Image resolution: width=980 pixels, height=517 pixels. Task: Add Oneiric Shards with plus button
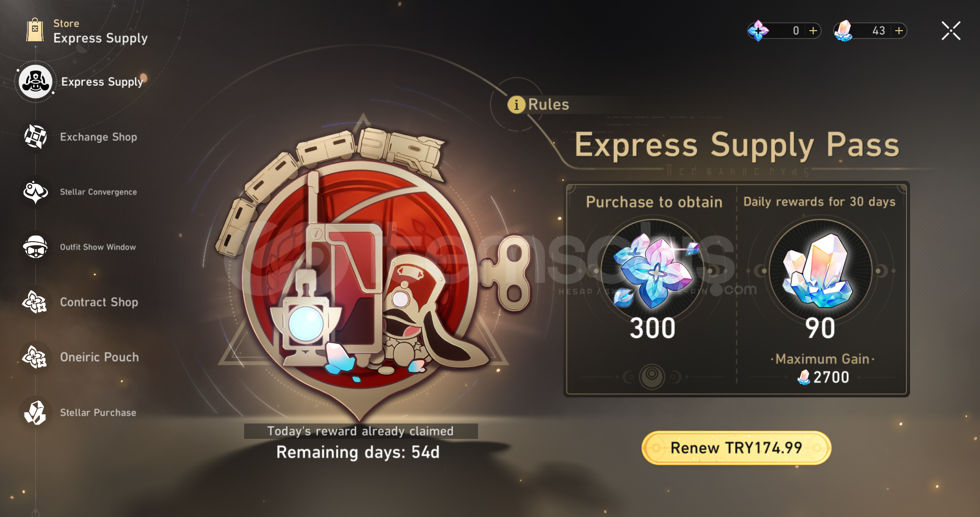[814, 31]
